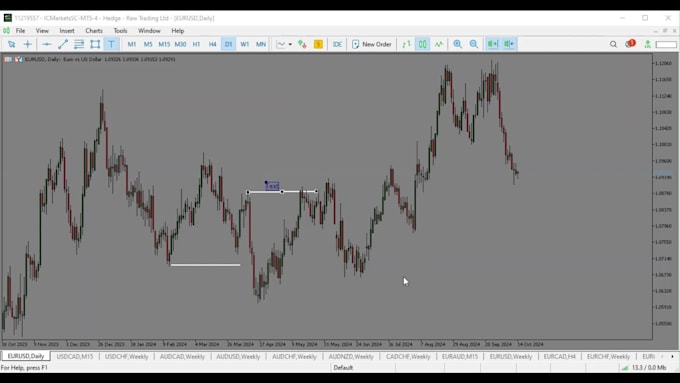Viewport: 680px width, 383px height.
Task: Open the Charts menu
Action: (94, 31)
